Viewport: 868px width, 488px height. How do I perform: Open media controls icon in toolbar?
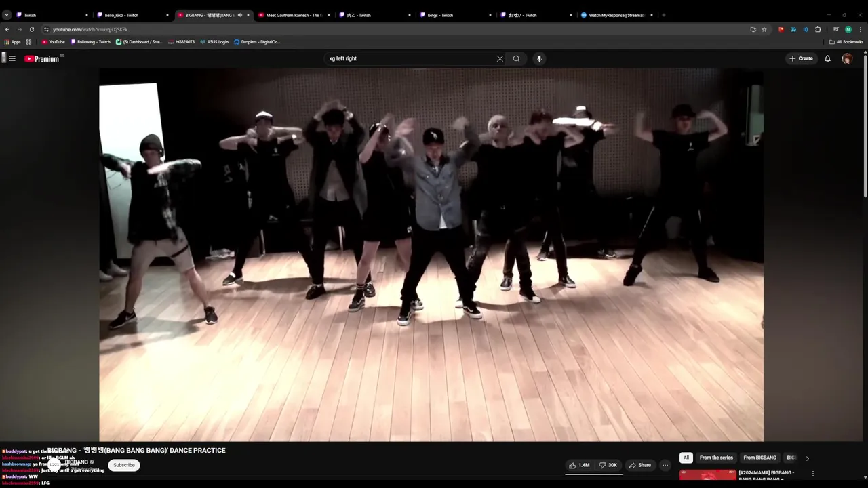pos(836,29)
